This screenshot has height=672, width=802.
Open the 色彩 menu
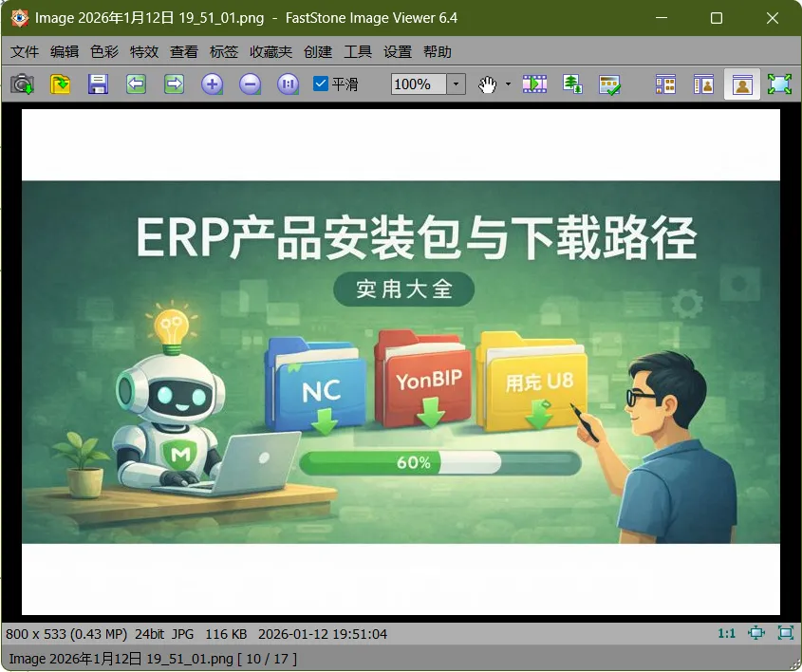click(104, 51)
